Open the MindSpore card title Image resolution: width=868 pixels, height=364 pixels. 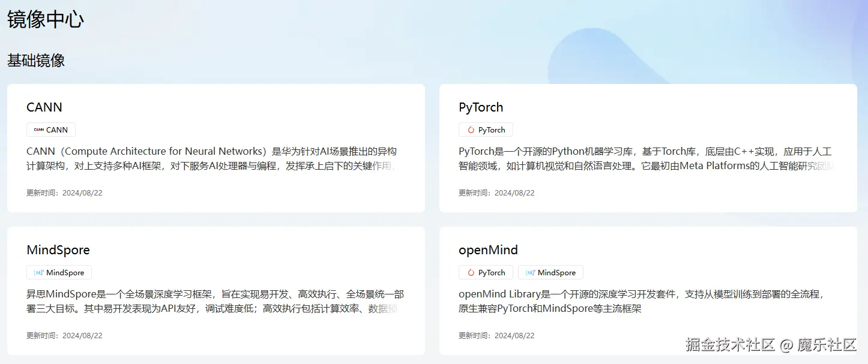58,250
